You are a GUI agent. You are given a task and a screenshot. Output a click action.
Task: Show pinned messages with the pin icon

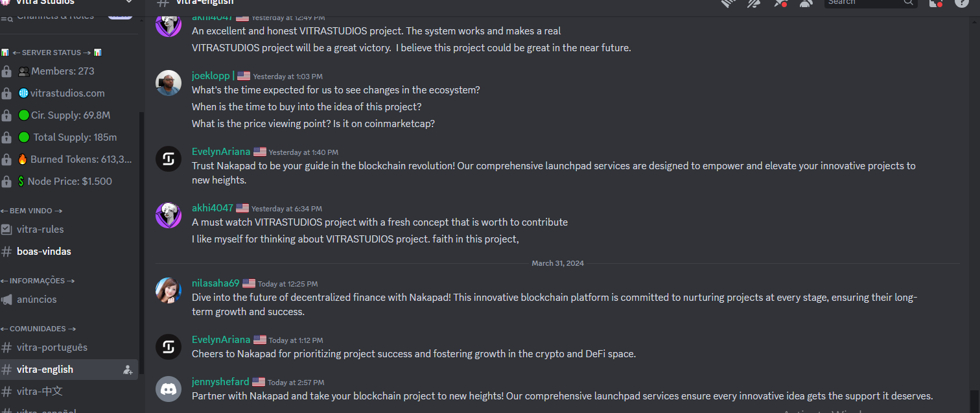780,3
